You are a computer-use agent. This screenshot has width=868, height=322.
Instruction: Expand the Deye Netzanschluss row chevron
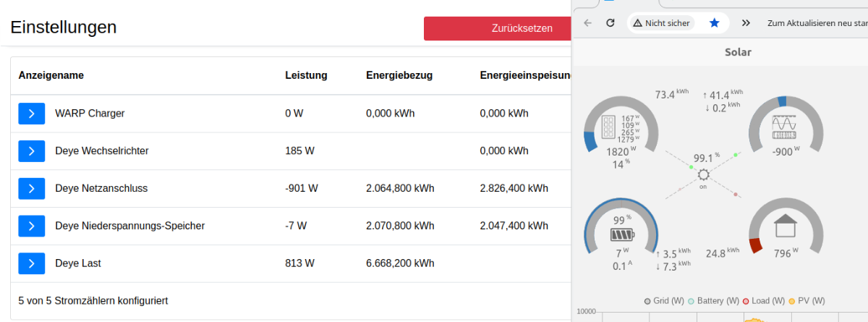[x=32, y=188]
